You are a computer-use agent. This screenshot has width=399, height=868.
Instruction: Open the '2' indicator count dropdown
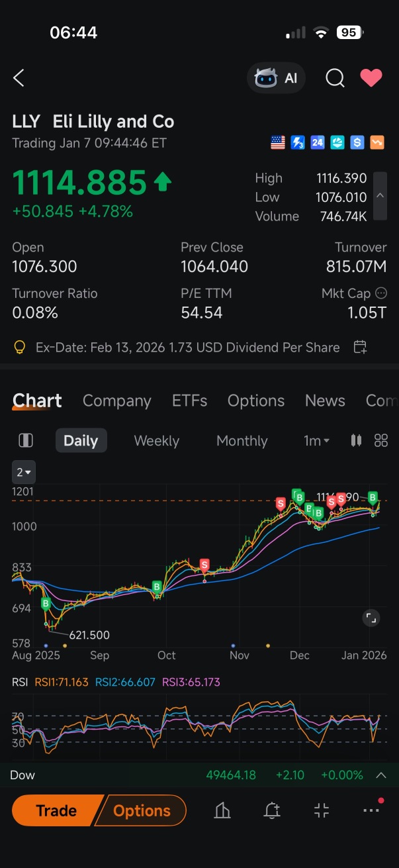pyautogui.click(x=24, y=472)
